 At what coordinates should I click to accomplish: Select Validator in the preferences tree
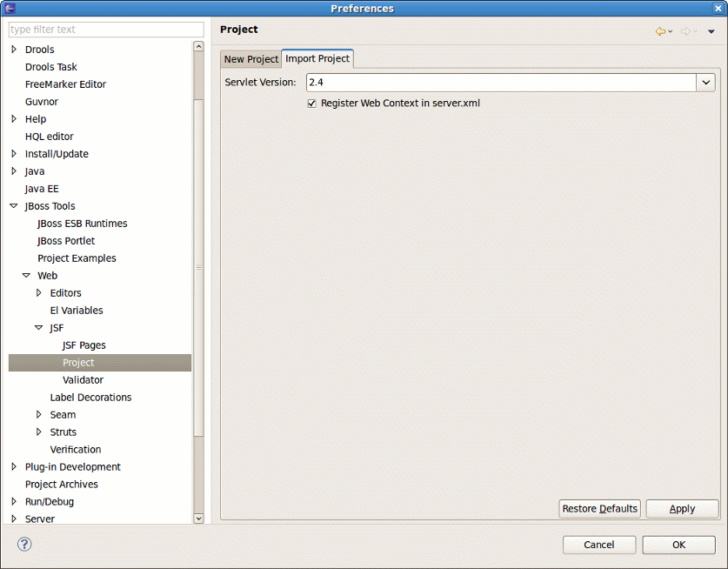click(x=83, y=380)
